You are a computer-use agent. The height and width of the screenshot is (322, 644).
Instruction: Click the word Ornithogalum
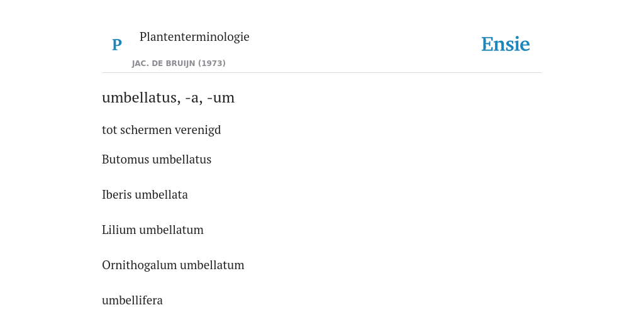140,265
